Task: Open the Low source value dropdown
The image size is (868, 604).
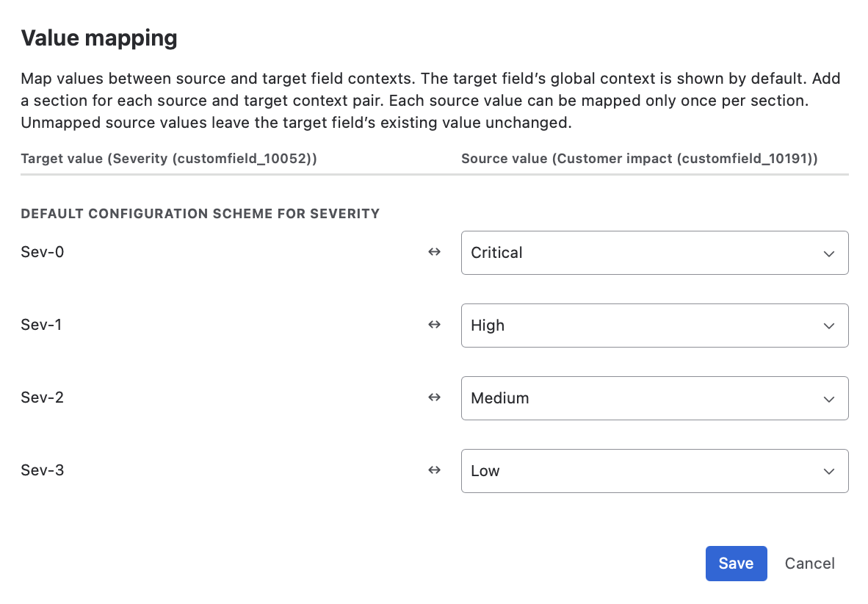Action: (x=654, y=471)
